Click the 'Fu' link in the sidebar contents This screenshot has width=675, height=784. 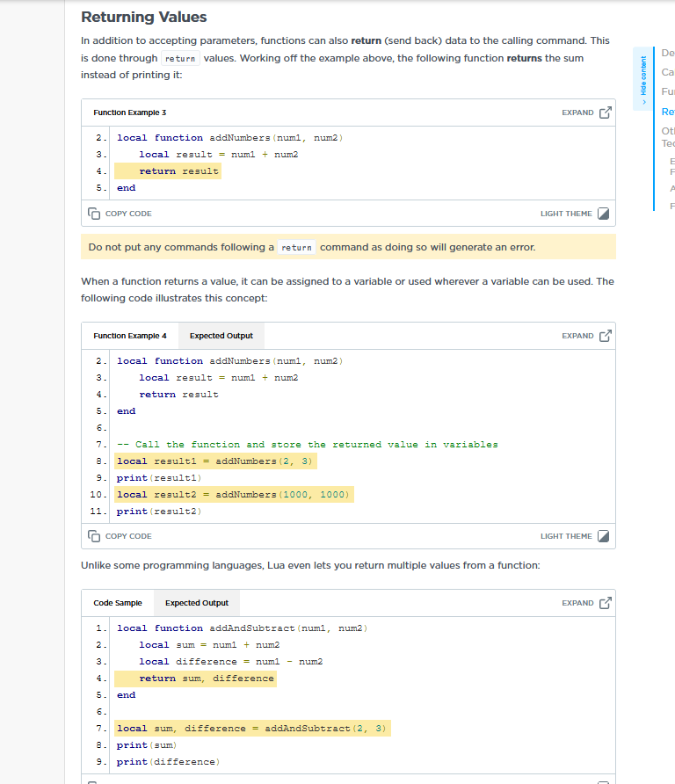668,91
